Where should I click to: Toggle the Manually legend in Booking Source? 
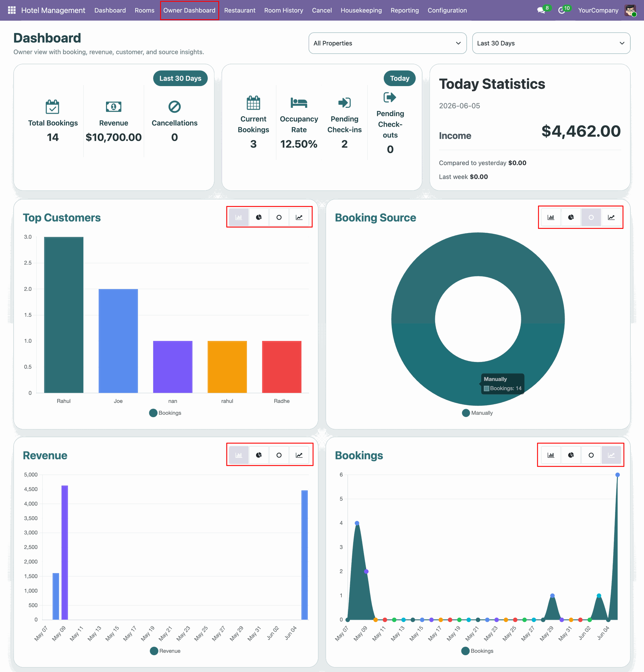coord(477,413)
